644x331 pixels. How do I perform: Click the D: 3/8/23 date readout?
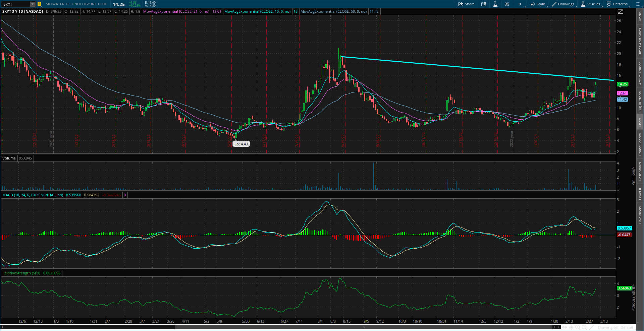click(54, 11)
